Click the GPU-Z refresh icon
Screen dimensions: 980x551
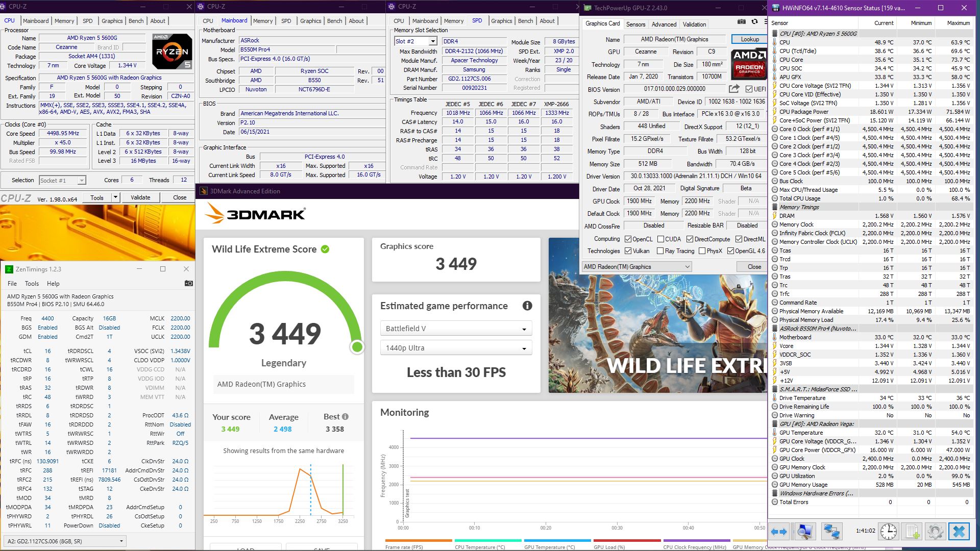coord(754,22)
